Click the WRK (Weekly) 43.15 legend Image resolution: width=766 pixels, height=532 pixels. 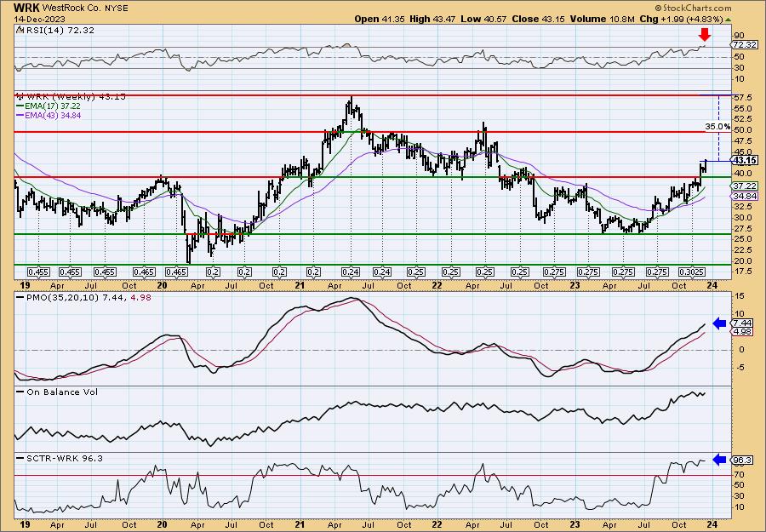(71, 97)
